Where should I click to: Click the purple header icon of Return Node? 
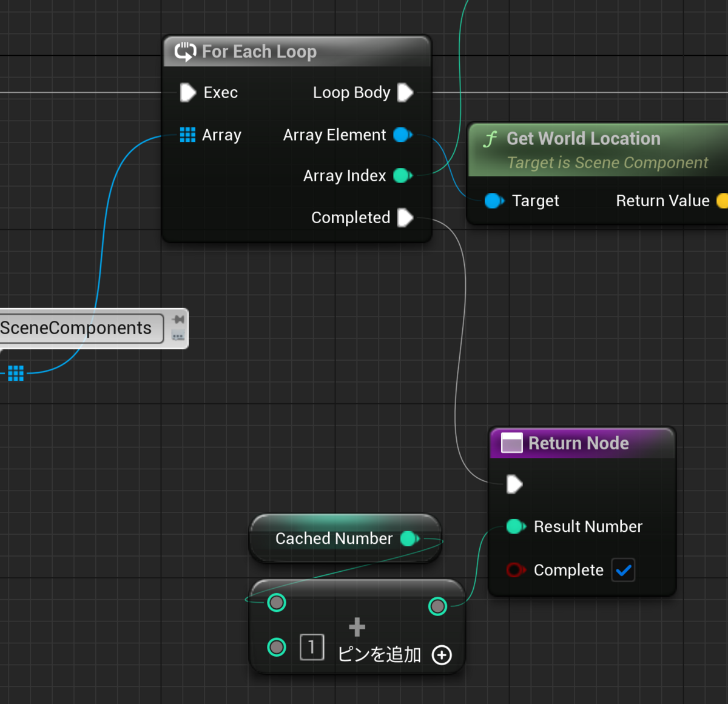click(x=511, y=443)
